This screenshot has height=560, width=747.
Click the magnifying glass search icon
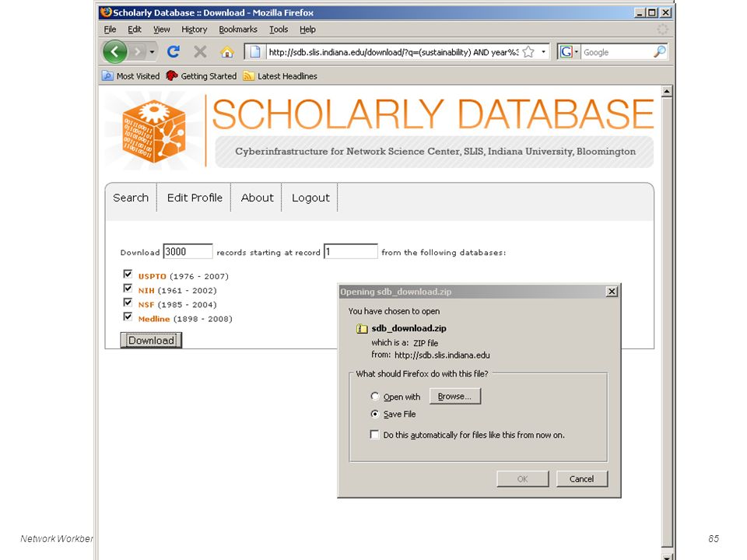pyautogui.click(x=659, y=51)
